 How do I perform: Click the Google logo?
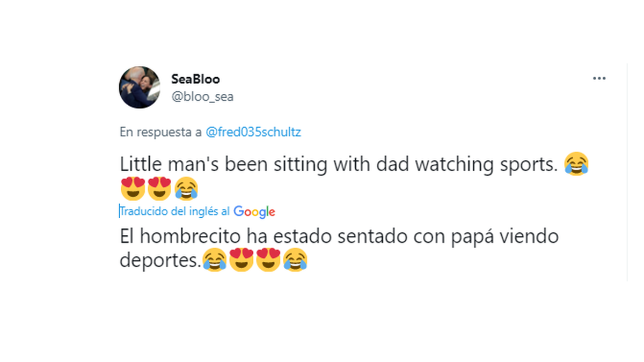tap(254, 212)
